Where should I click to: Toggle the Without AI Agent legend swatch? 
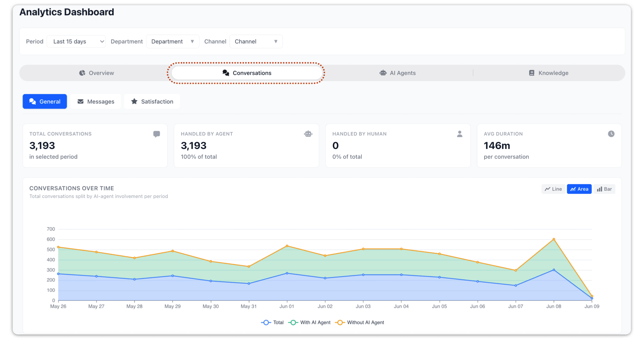click(340, 322)
